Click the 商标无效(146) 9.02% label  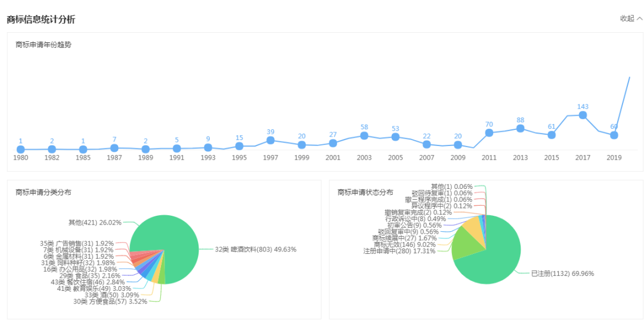coord(404,244)
